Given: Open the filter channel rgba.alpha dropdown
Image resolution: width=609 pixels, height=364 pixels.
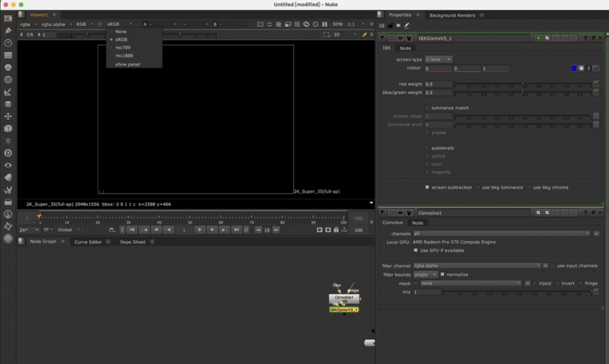Looking at the screenshot, I should tap(477, 266).
